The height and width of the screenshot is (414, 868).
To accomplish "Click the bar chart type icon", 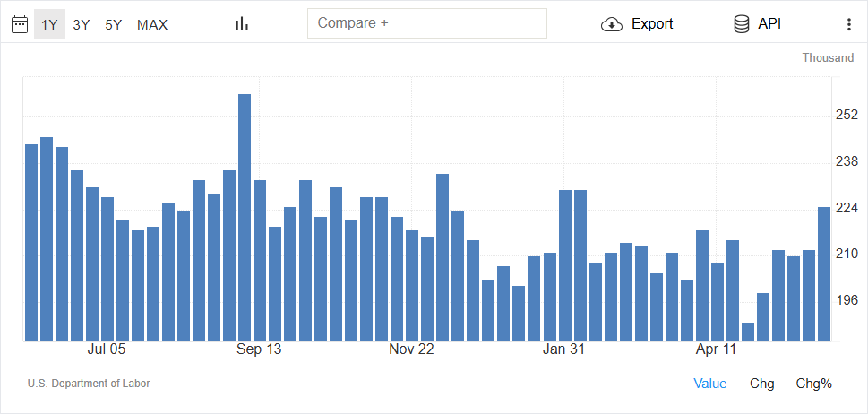I will coord(242,24).
